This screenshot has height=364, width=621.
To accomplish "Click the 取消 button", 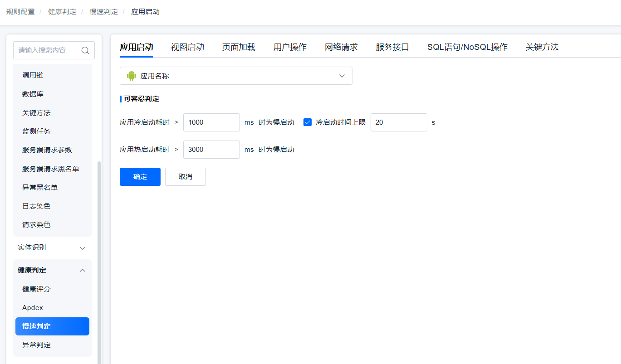I will coord(186,177).
